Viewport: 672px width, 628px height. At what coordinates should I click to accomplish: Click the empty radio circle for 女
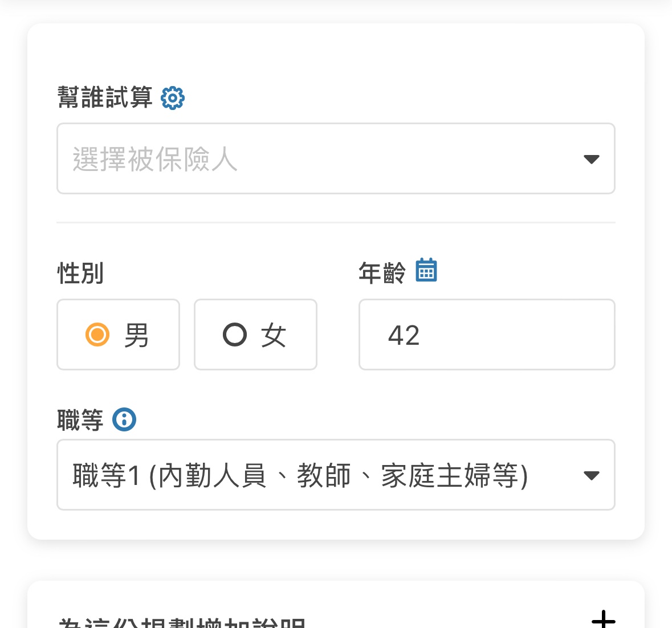(235, 335)
